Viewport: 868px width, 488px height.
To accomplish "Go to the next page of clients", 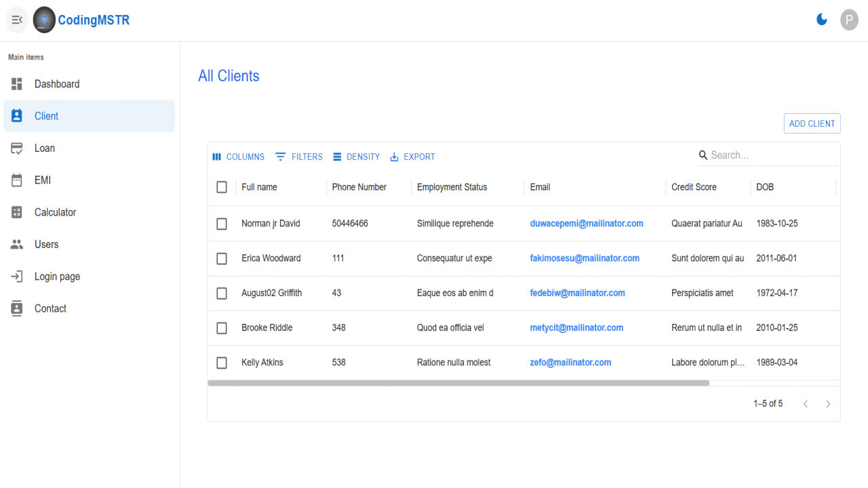I will [x=828, y=404].
